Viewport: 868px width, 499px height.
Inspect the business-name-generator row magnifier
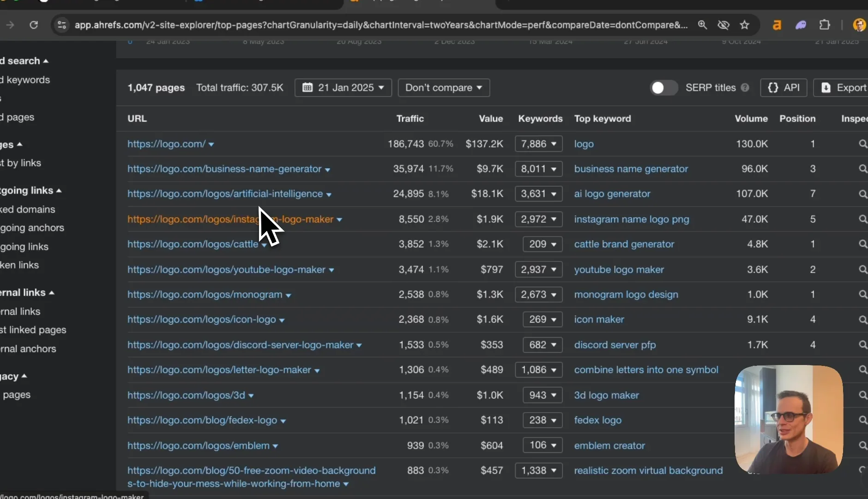click(x=862, y=169)
